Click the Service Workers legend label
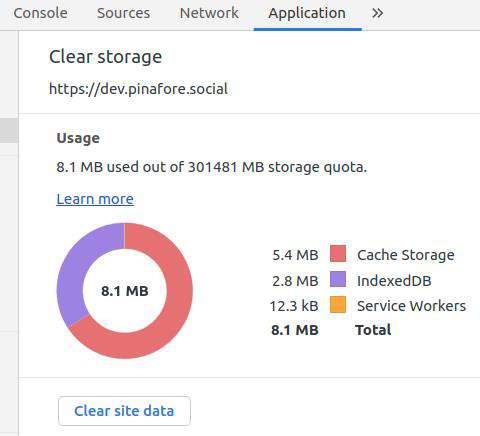480x436 pixels. tap(411, 306)
